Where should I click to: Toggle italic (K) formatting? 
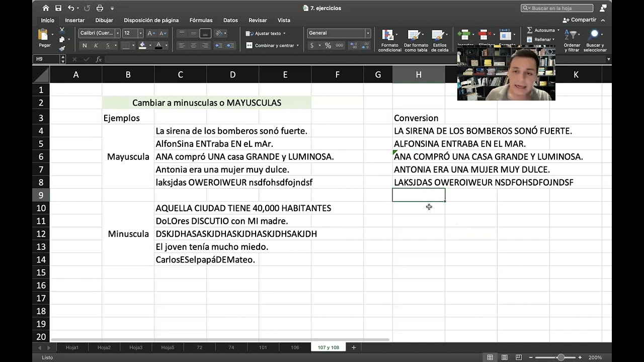[96, 45]
